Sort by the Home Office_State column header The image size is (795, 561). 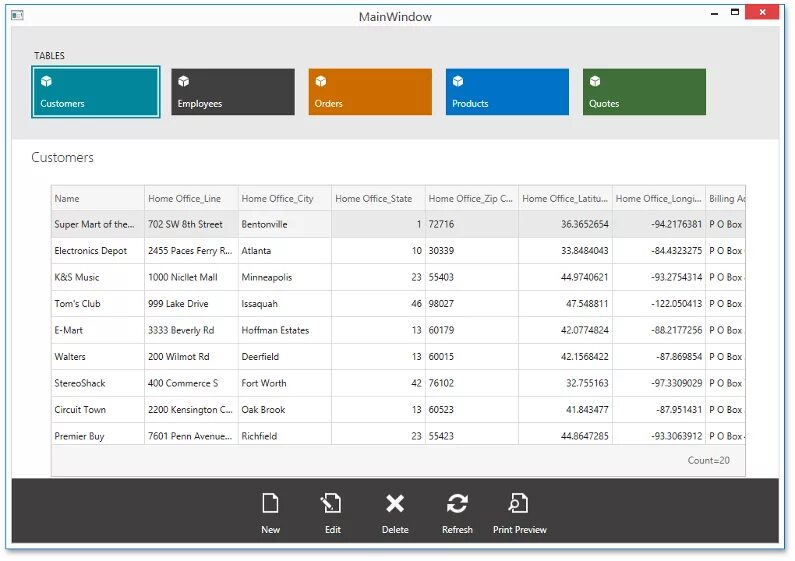tap(378, 198)
